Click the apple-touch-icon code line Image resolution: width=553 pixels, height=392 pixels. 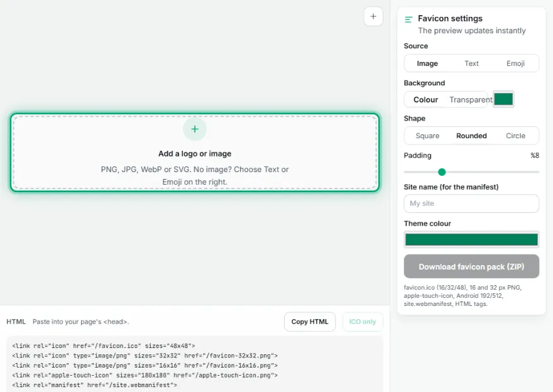point(145,376)
